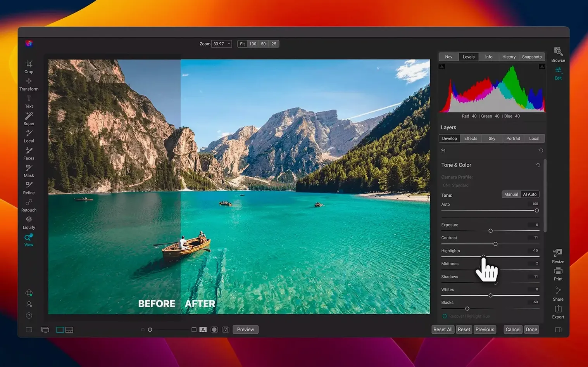Select the Transform tool
The width and height of the screenshot is (588, 367).
click(x=29, y=84)
